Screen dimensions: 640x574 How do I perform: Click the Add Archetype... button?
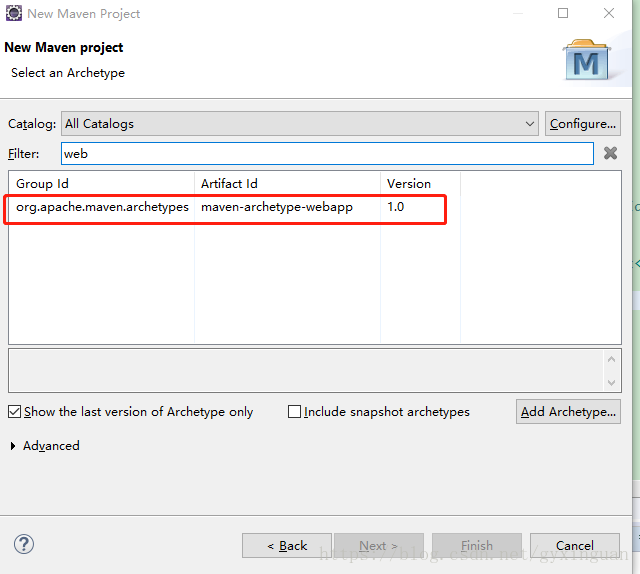568,412
